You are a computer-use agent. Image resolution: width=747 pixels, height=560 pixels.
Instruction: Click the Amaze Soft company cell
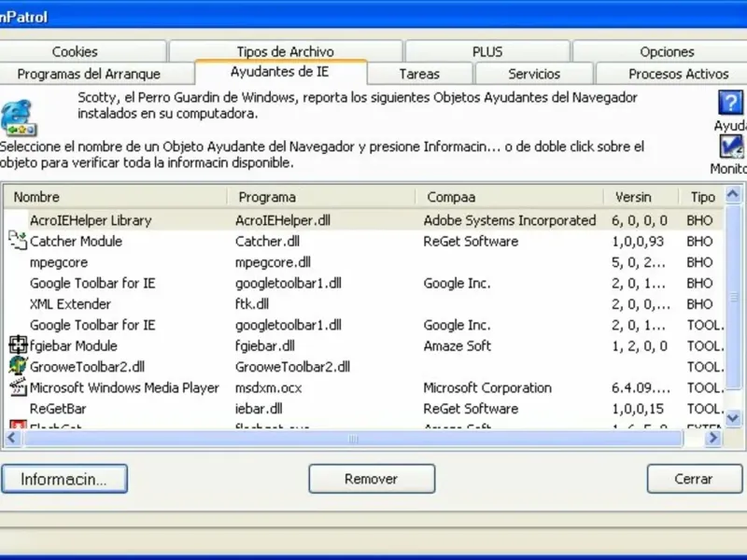457,345
